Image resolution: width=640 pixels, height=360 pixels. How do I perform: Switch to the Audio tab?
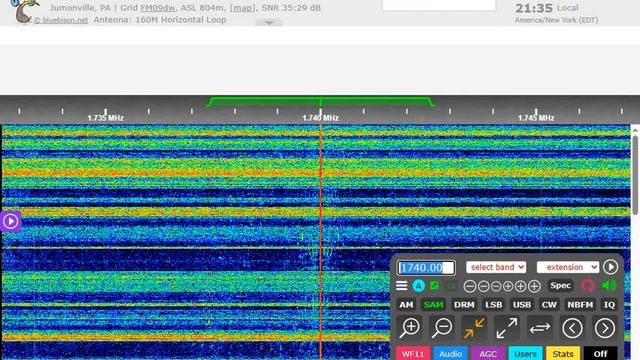click(450, 353)
